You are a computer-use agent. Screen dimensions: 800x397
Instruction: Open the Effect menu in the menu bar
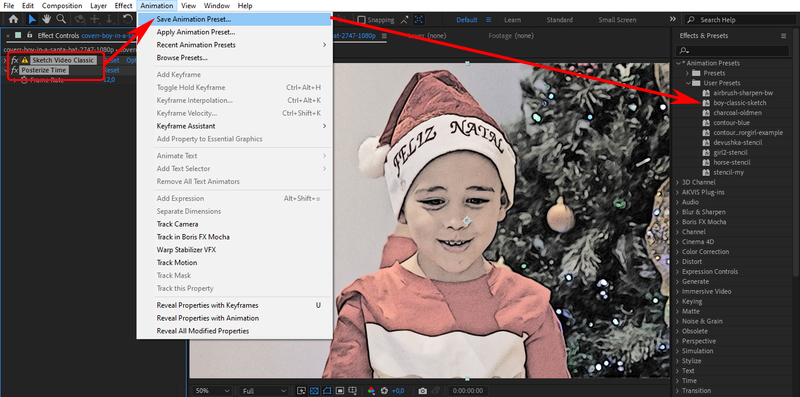click(123, 6)
